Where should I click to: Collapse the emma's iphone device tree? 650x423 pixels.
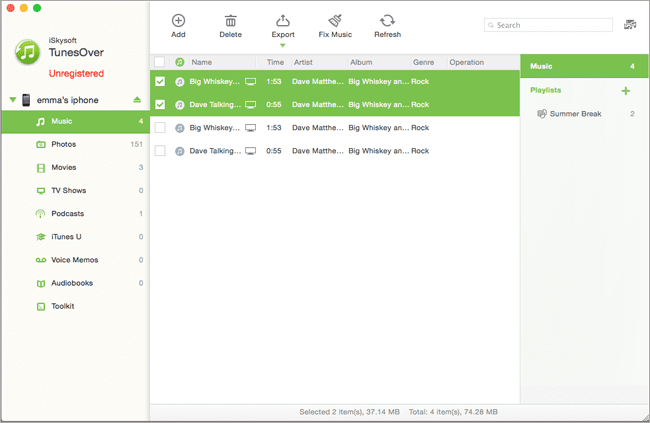(13, 100)
